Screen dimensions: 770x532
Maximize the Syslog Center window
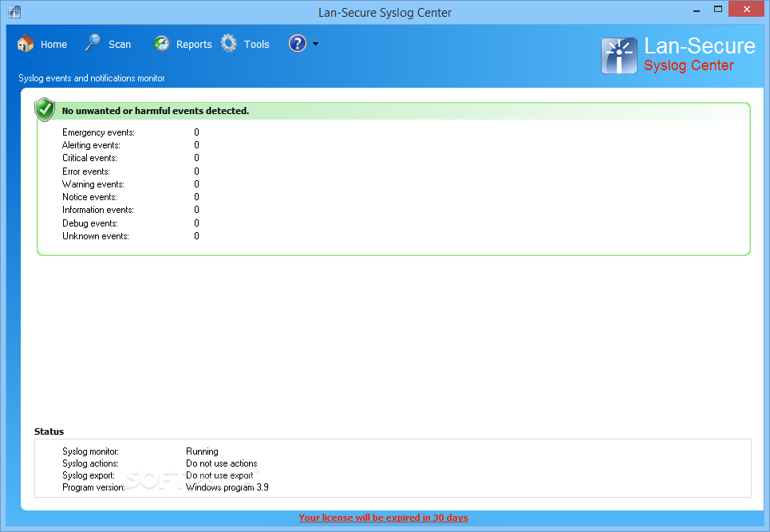click(x=718, y=10)
